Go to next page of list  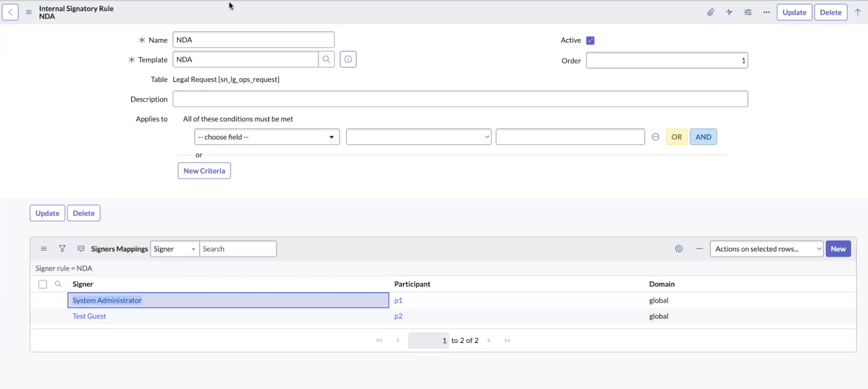click(x=489, y=340)
